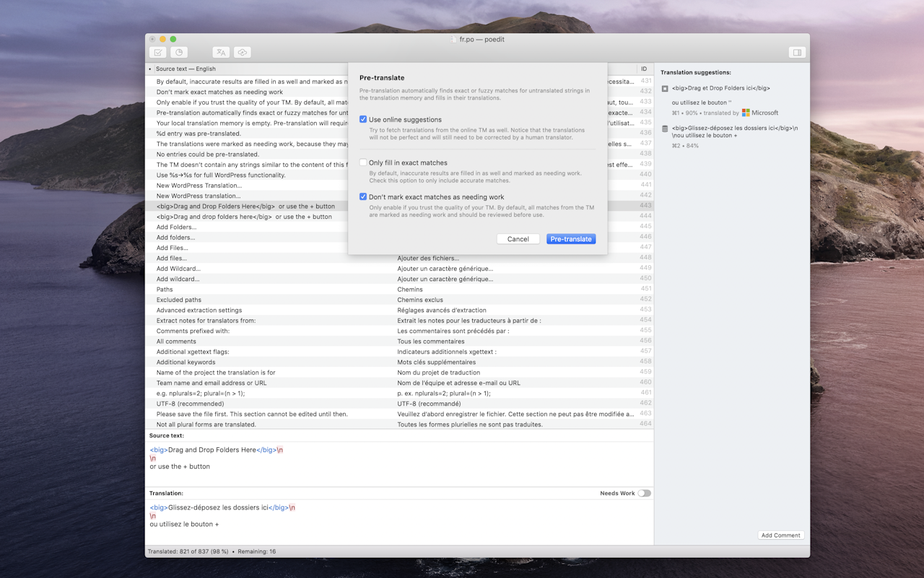Click translation cell 'Chemins exclus'

point(420,300)
